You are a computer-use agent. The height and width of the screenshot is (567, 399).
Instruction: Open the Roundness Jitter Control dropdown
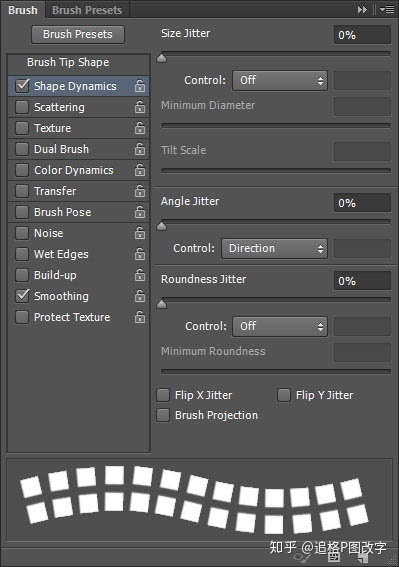tap(280, 327)
